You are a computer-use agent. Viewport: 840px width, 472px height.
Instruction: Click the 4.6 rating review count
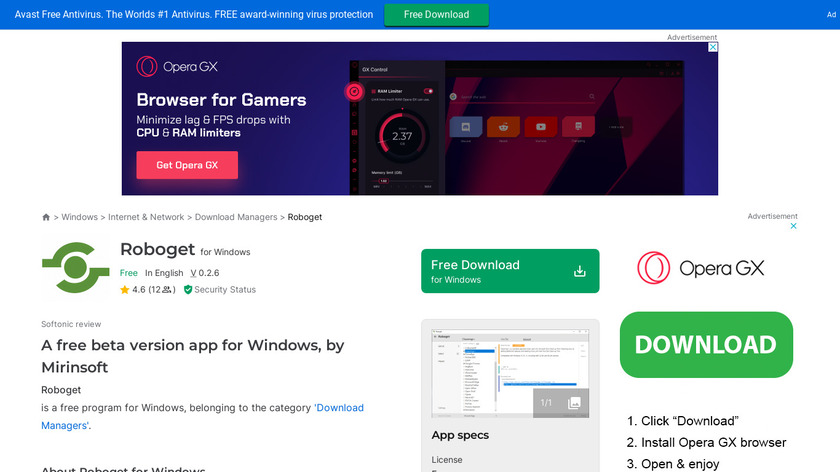[x=160, y=290]
